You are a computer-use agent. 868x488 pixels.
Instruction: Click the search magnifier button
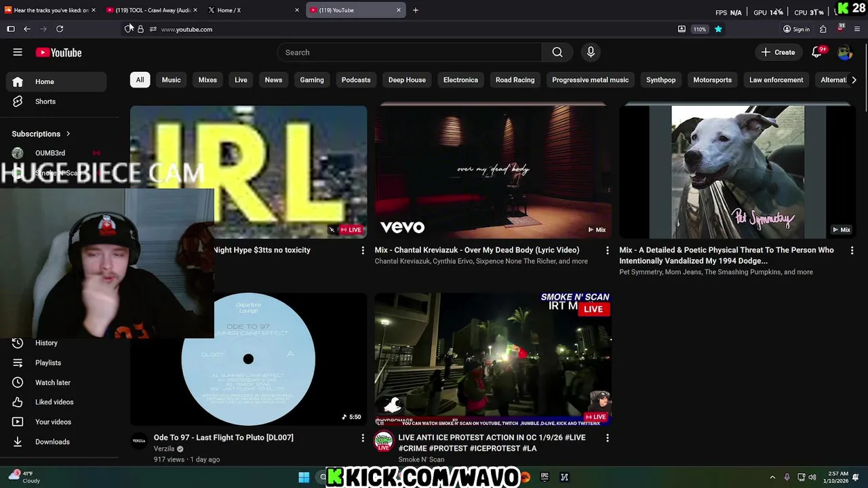click(557, 52)
